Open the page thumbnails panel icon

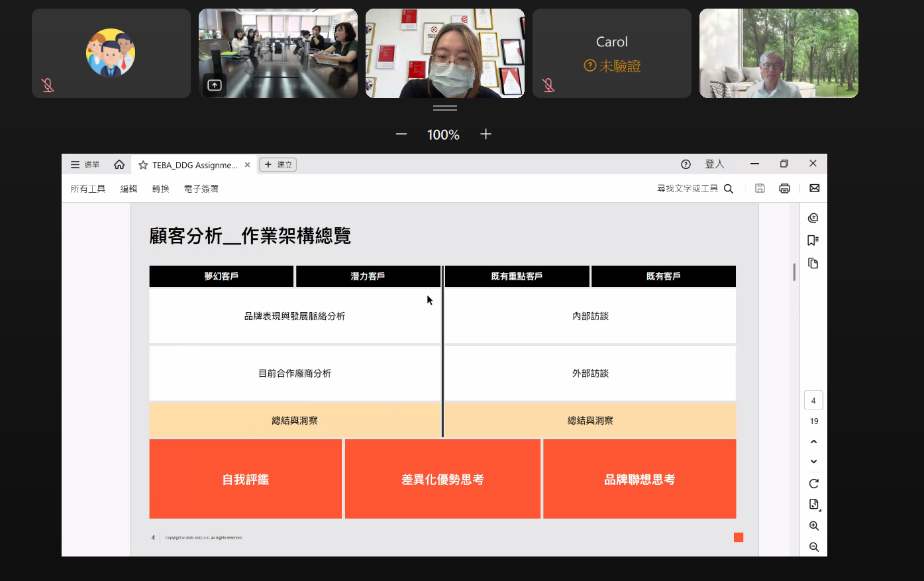tap(813, 264)
